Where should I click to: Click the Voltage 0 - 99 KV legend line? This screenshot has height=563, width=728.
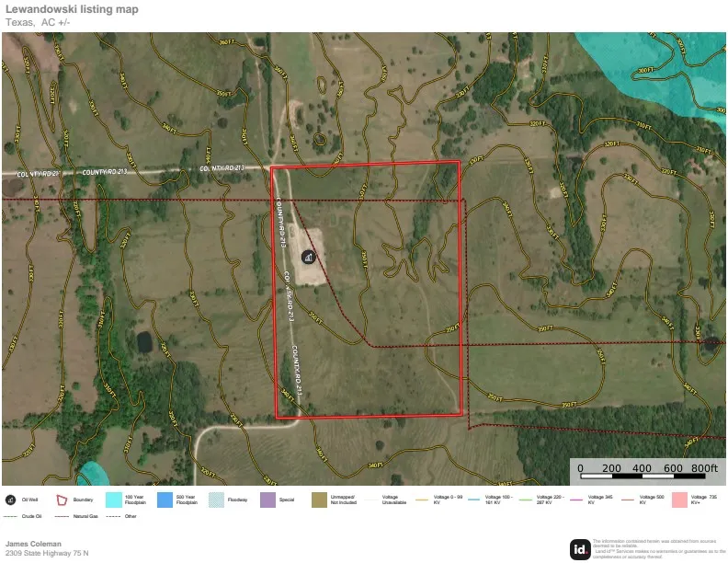tap(424, 500)
